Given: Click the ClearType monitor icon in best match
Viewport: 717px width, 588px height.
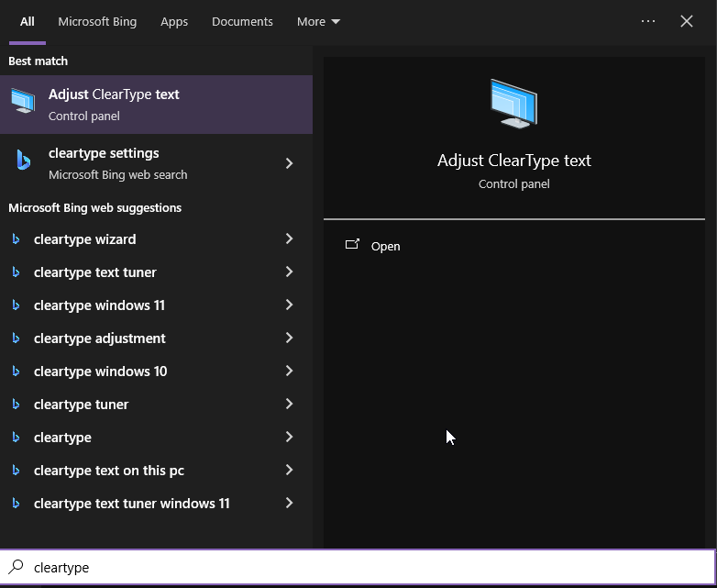Looking at the screenshot, I should 23,103.
